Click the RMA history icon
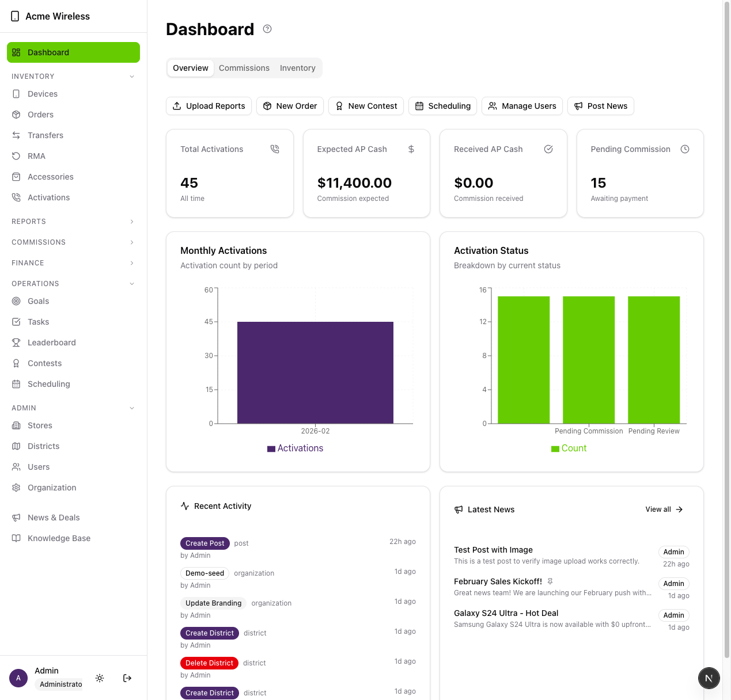This screenshot has width=731, height=700. coord(17,156)
